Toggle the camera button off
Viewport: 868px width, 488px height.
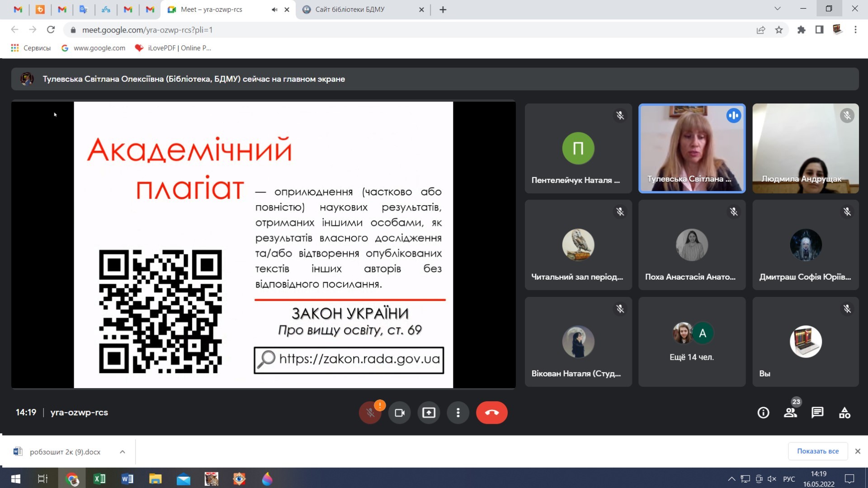400,413
